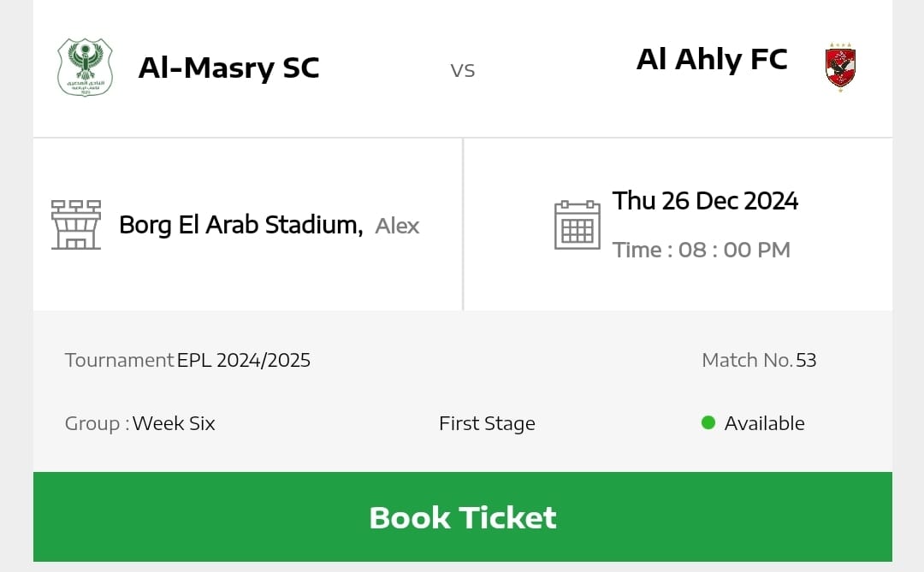This screenshot has width=924, height=572.
Task: Click the EPL 2024/2025 tournament value
Action: tap(244, 360)
